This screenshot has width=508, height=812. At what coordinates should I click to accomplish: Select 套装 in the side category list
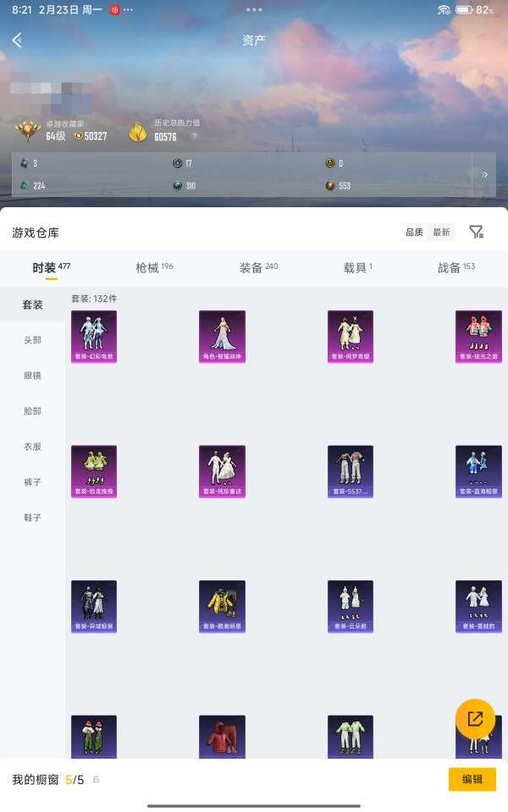pos(33,304)
